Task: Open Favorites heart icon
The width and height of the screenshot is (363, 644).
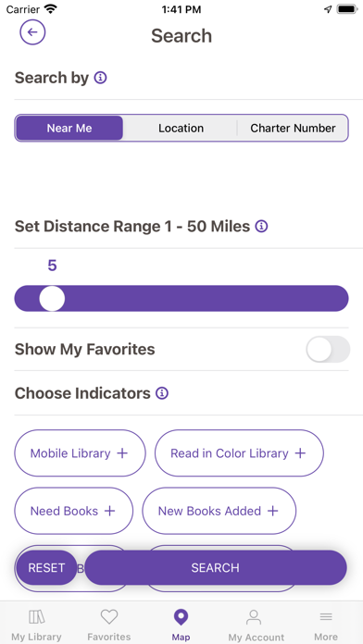Action: (x=109, y=617)
